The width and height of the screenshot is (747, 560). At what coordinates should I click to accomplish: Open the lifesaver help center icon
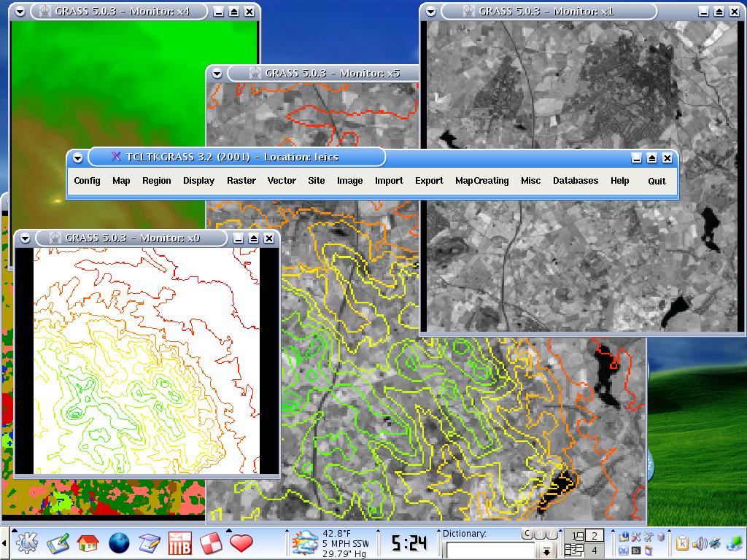[211, 543]
